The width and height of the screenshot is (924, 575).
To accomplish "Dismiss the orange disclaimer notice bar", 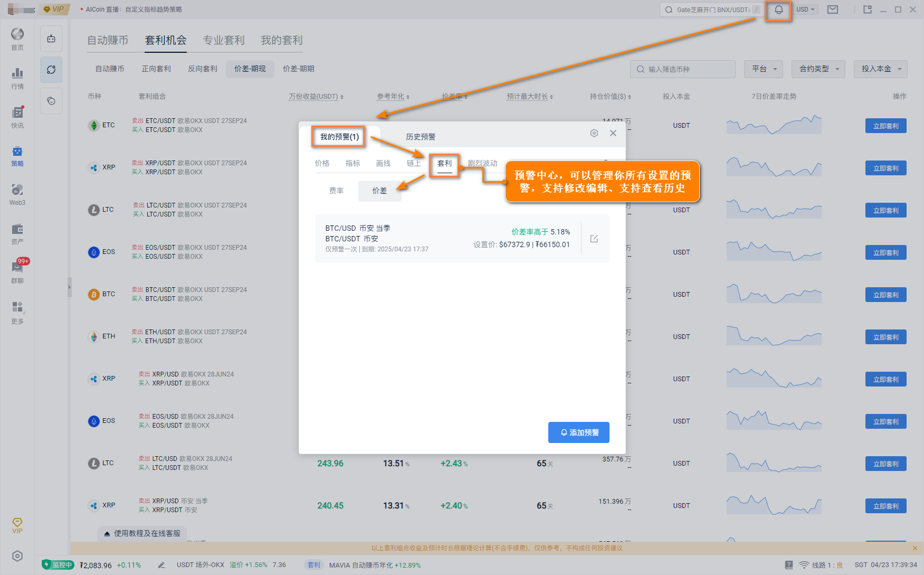I will point(915,548).
